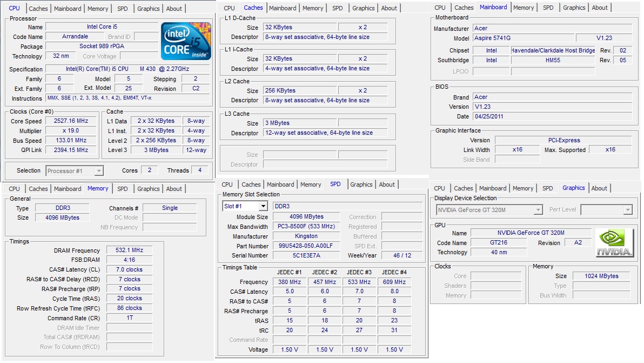
Task: Open About tab in the Motherboard panel
Action: coord(600,8)
